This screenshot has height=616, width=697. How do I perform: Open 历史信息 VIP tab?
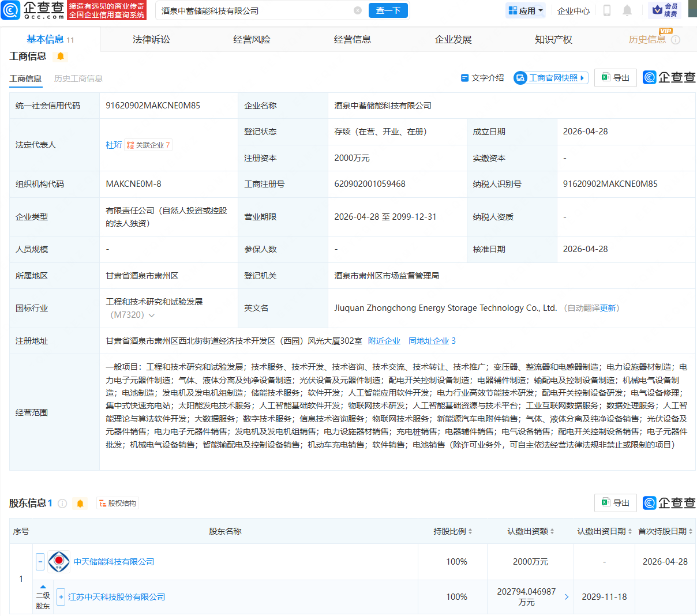click(x=647, y=39)
